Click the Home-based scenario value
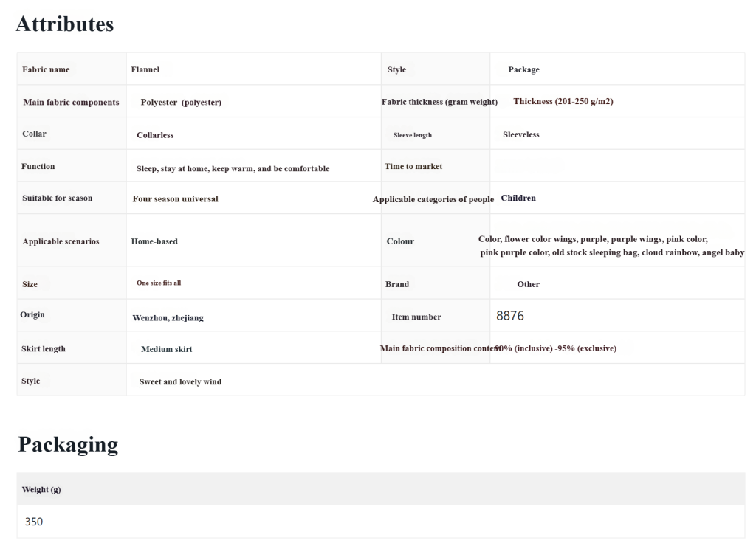 coord(154,241)
